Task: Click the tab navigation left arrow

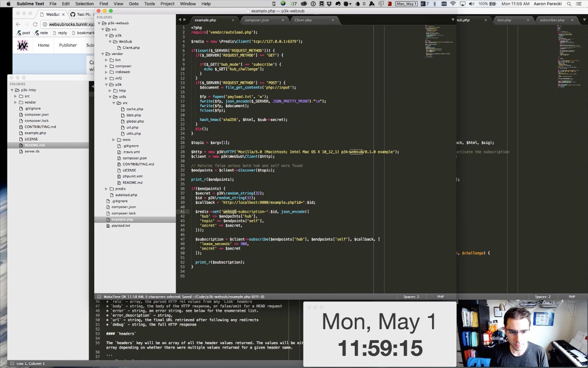Action: (x=180, y=20)
